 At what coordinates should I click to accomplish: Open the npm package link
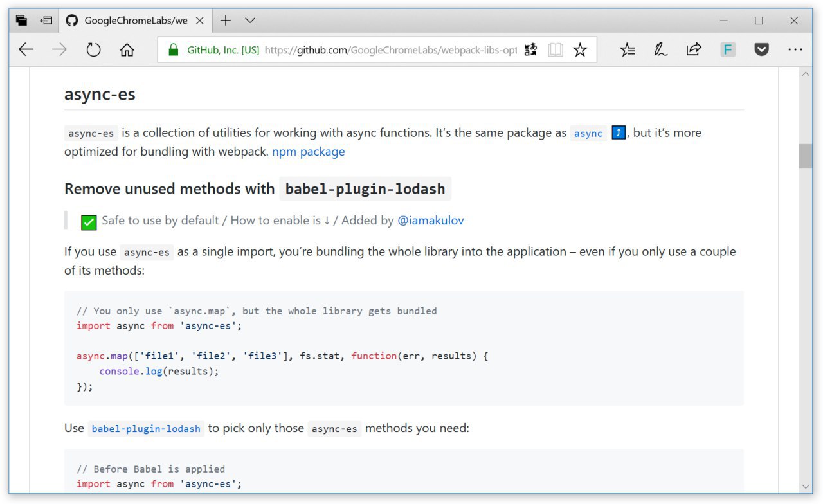click(x=309, y=152)
